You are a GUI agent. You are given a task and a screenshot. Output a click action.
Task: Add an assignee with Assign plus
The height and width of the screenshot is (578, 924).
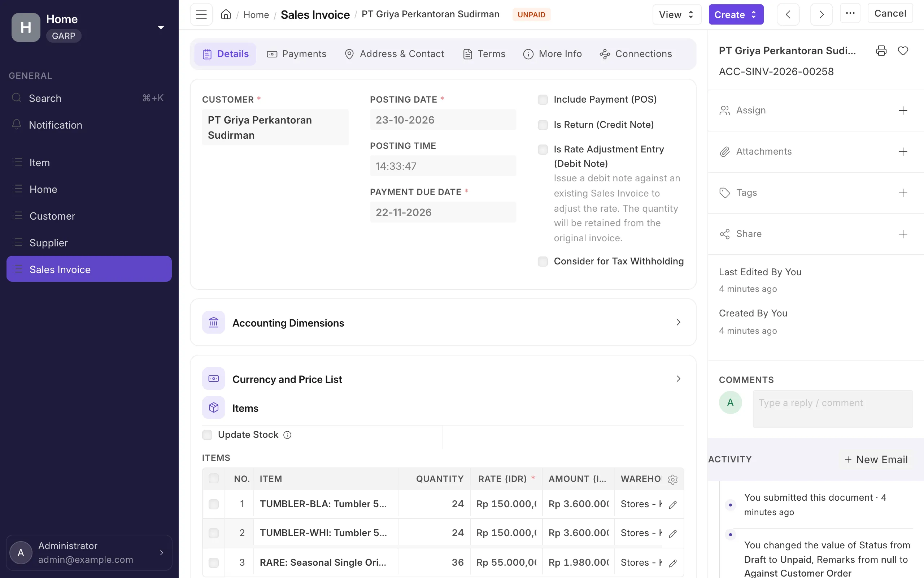(903, 111)
